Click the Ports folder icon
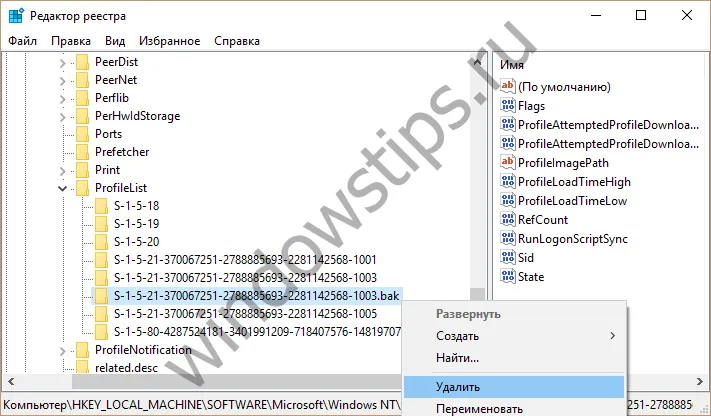This screenshot has width=711, height=416. (83, 134)
